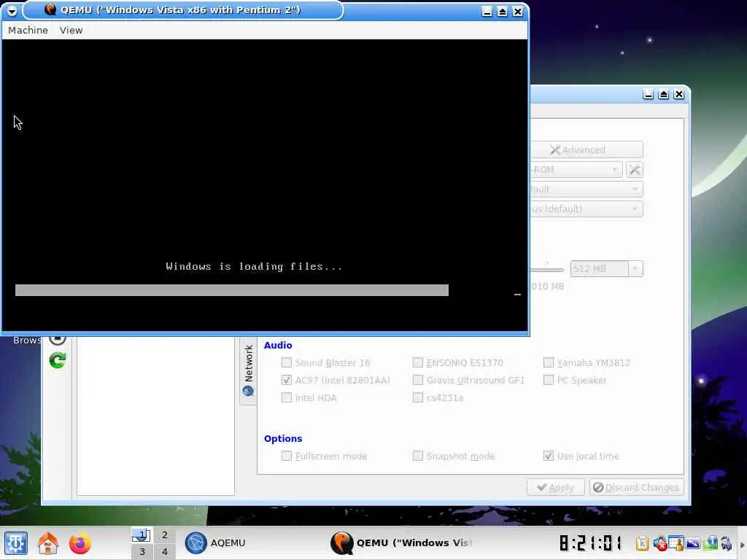Enable Fullscreen mode option

coord(286,456)
